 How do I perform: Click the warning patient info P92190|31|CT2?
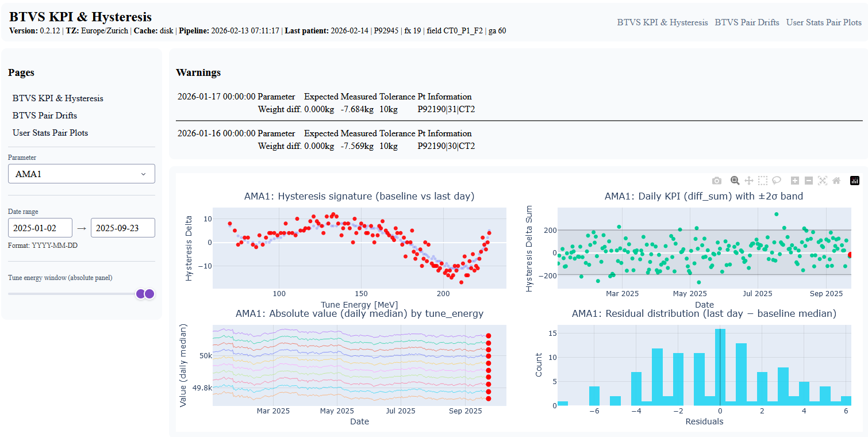pos(447,109)
